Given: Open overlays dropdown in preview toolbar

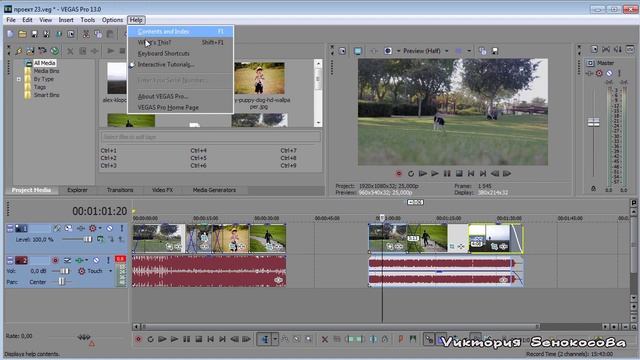Looking at the screenshot, I should pyautogui.click(x=469, y=51).
